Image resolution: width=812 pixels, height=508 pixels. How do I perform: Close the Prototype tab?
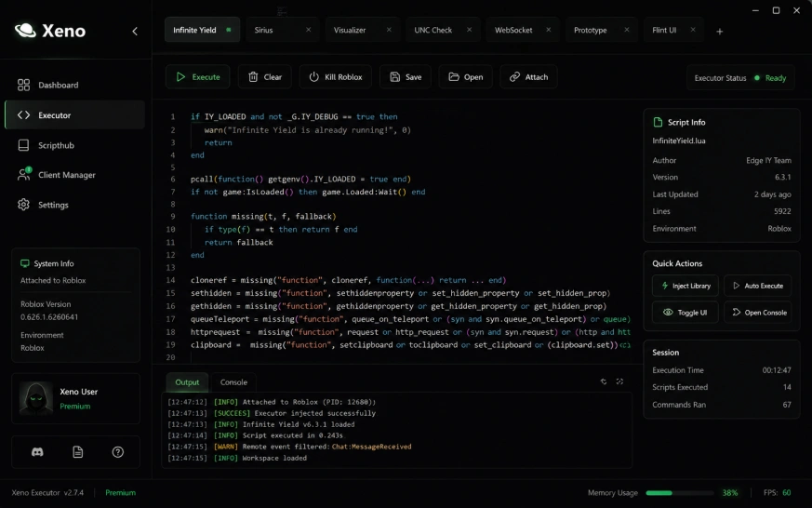(x=627, y=30)
